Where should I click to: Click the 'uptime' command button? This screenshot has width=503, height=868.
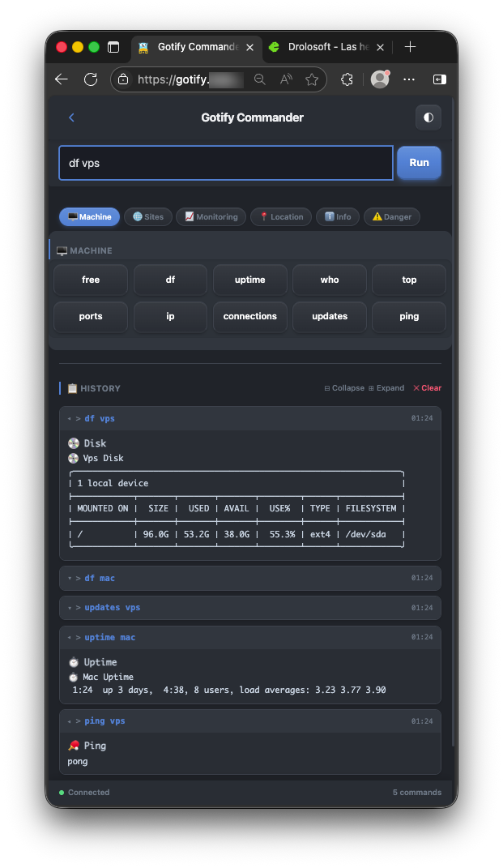[x=250, y=280]
